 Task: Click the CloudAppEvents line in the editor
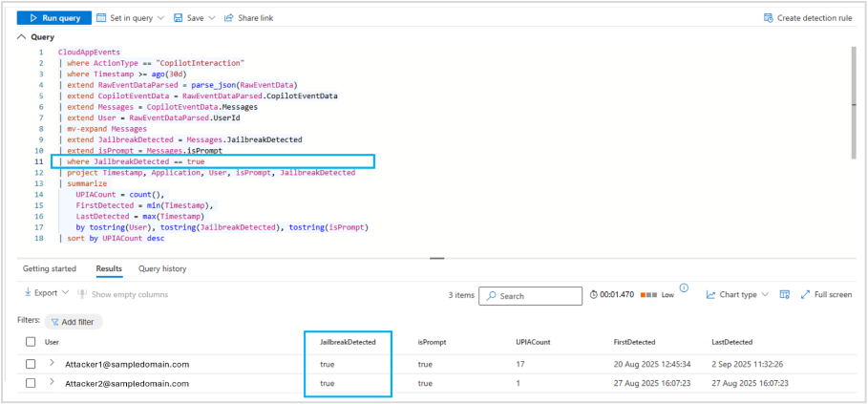click(x=89, y=52)
